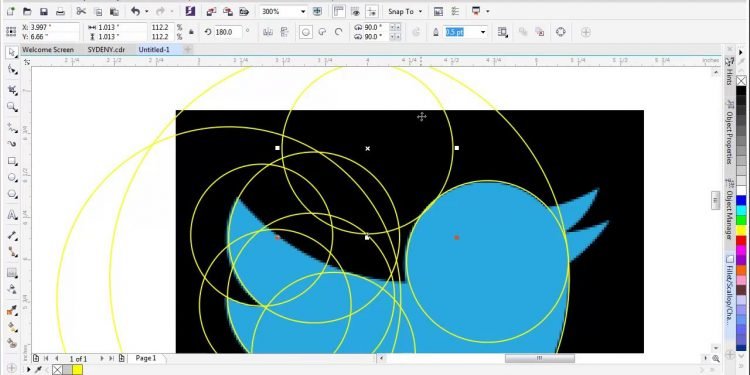Image resolution: width=750 pixels, height=375 pixels.
Task: Toggle mirror horizontally
Action: pyautogui.click(x=268, y=32)
